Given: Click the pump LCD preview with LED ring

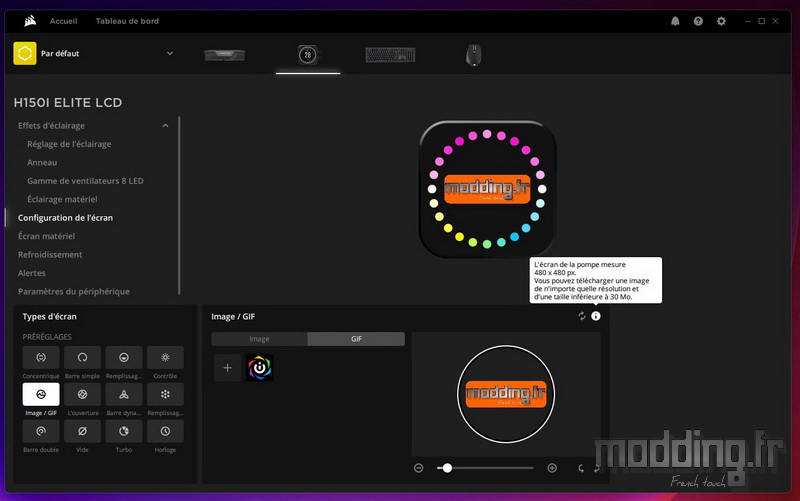Looking at the screenshot, I should pyautogui.click(x=487, y=189).
